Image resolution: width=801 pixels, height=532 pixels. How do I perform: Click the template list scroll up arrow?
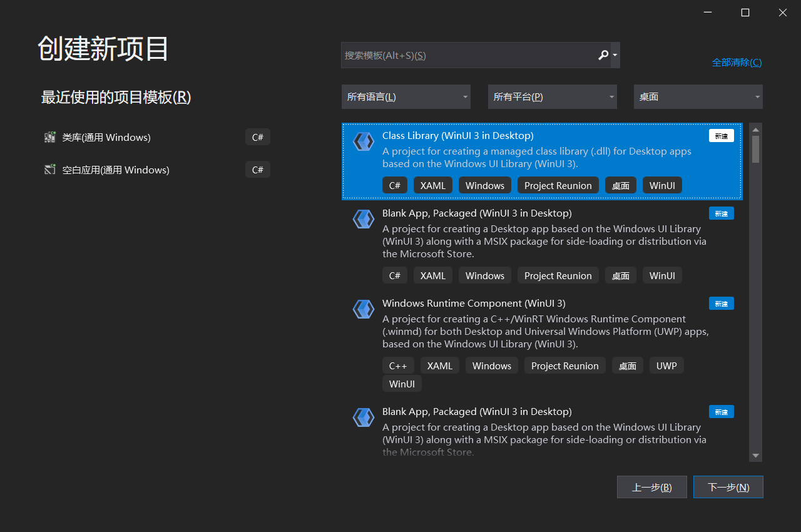point(755,129)
